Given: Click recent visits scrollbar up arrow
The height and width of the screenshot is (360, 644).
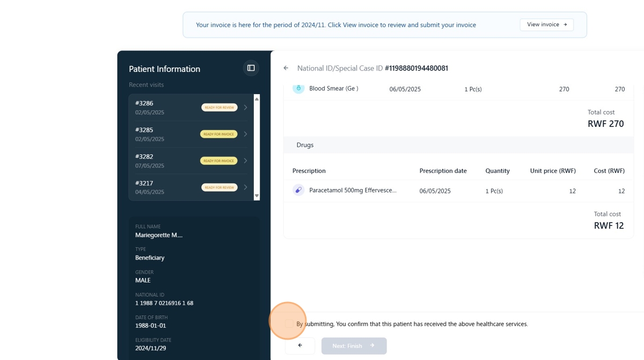Looking at the screenshot, I should (x=257, y=99).
